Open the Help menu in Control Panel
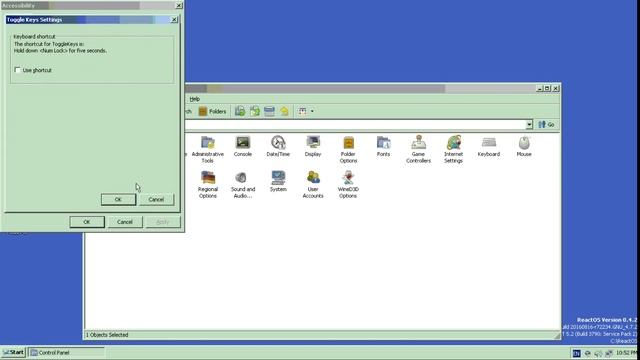This screenshot has height=360, width=640. click(195, 99)
